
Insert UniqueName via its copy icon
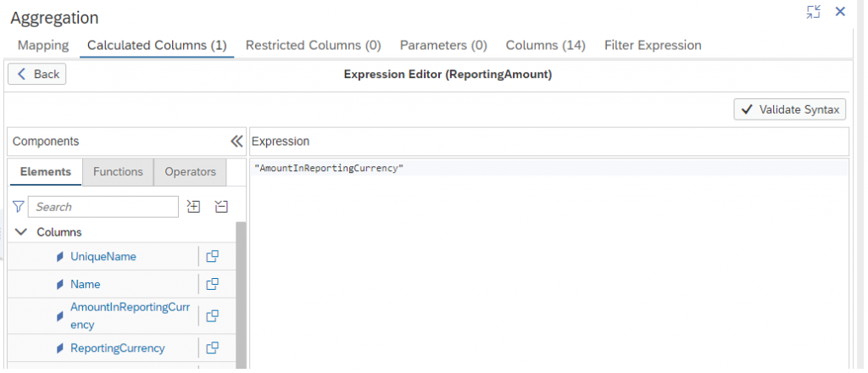212,256
